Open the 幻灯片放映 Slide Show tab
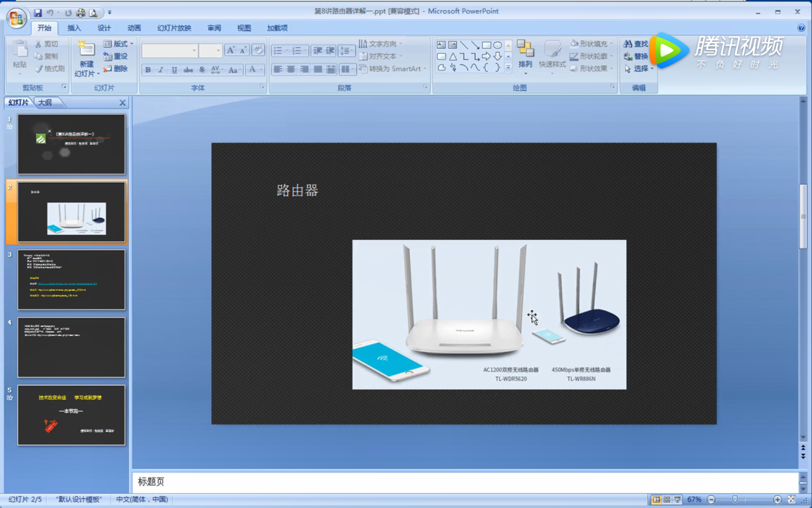 tap(174, 28)
